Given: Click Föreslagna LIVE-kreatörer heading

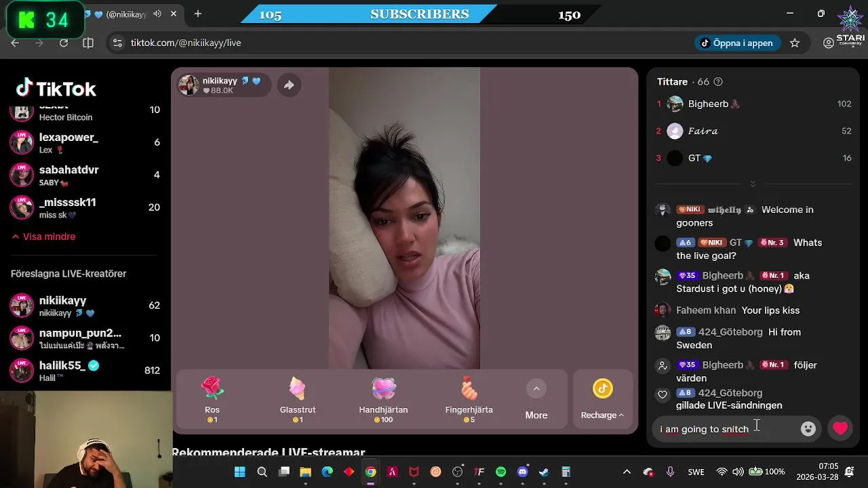Looking at the screenshot, I should coord(68,274).
